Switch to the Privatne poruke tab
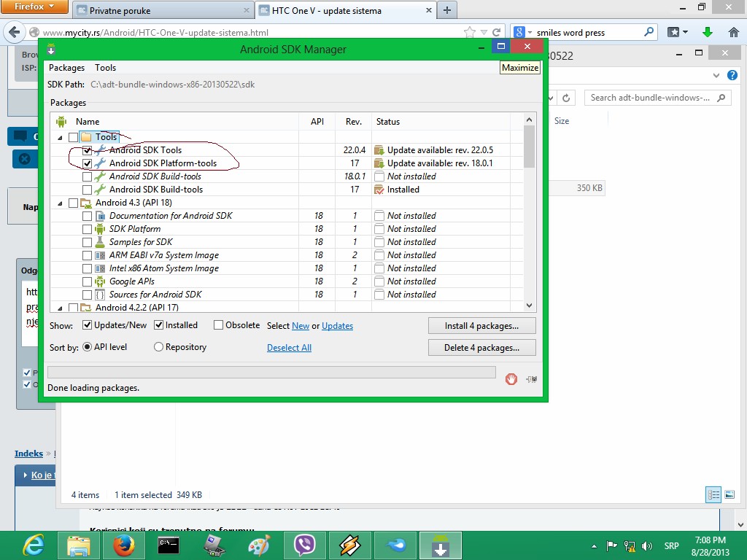The image size is (747, 560). click(162, 10)
